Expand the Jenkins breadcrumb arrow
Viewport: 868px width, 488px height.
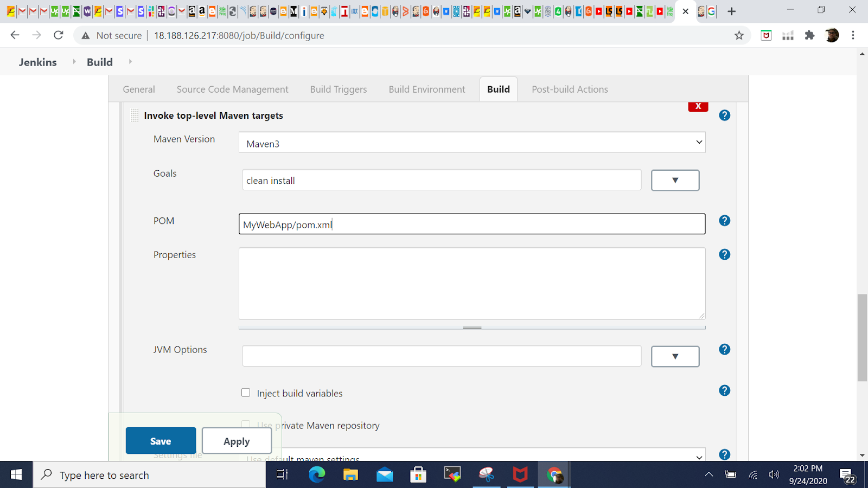pos(74,62)
